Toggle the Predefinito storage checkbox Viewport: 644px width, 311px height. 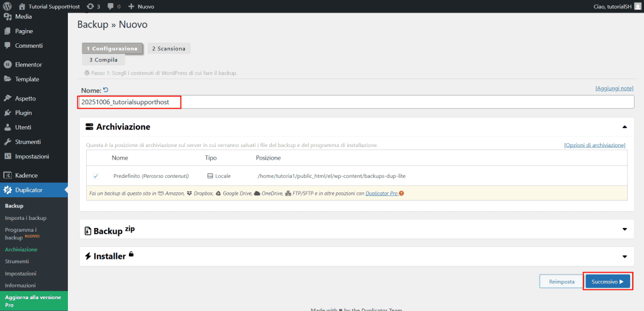96,176
